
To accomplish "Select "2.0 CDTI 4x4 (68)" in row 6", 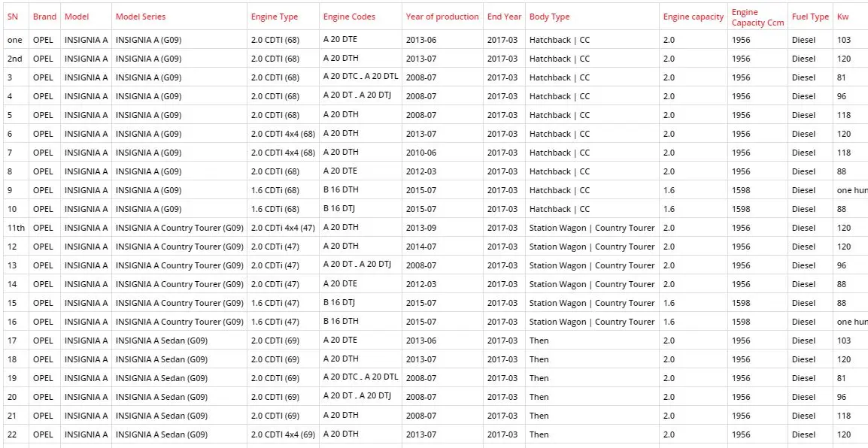I will click(283, 134).
